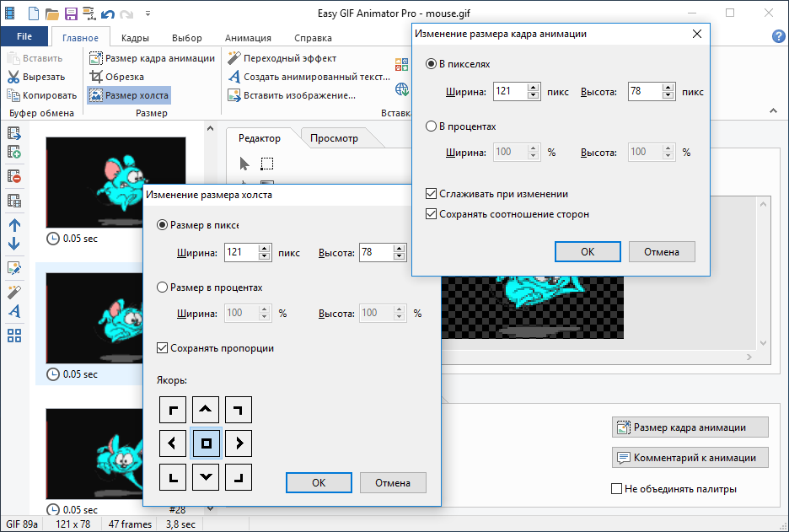Click the blue help question mark icon
The height and width of the screenshot is (532, 789).
[778, 36]
